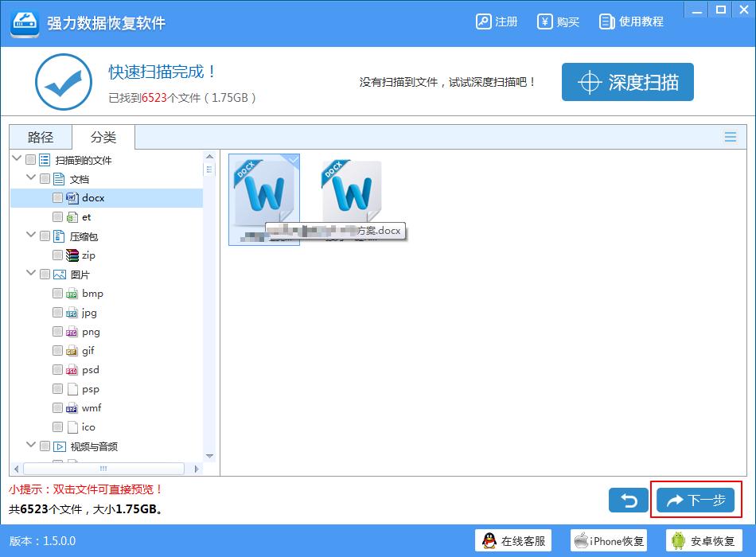Viewport: 756px width, 557px height.
Task: Start a 深度扫描 deep scan
Action: tap(627, 81)
